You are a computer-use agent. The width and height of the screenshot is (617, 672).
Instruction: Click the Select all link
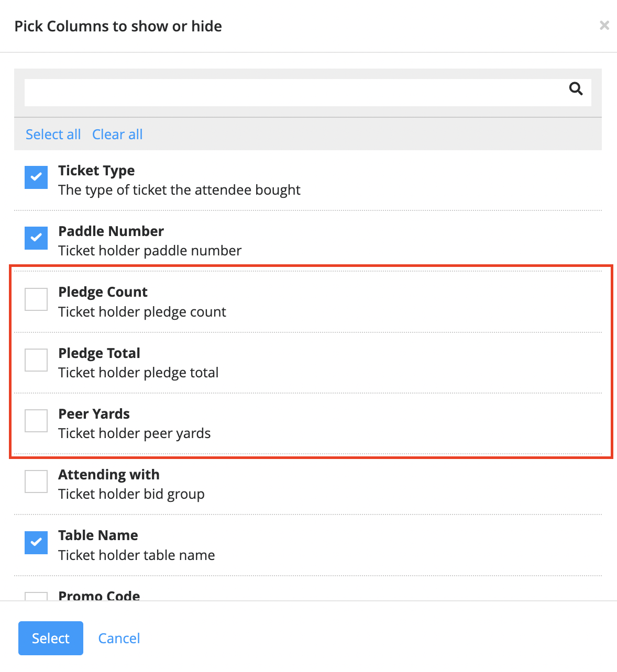pos(53,135)
